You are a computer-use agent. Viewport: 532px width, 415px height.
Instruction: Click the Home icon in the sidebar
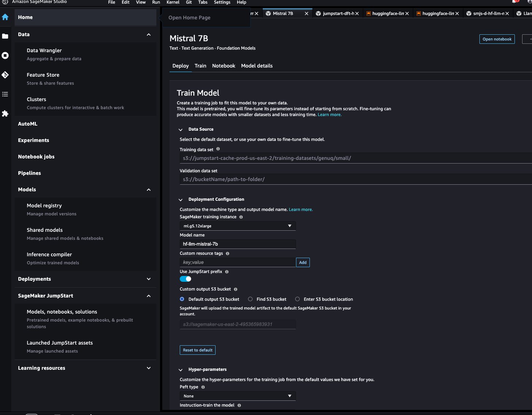5,17
